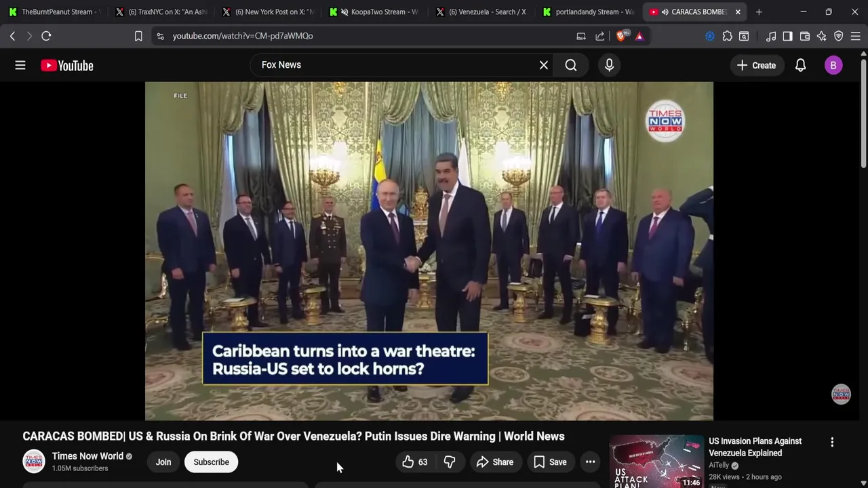The width and height of the screenshot is (868, 488).
Task: Open Brave VPN shield icon
Action: tap(838, 36)
